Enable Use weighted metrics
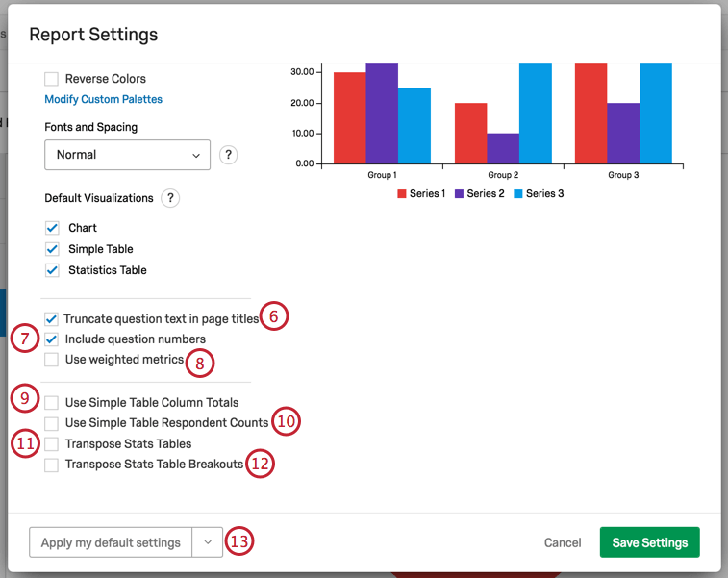 52,360
